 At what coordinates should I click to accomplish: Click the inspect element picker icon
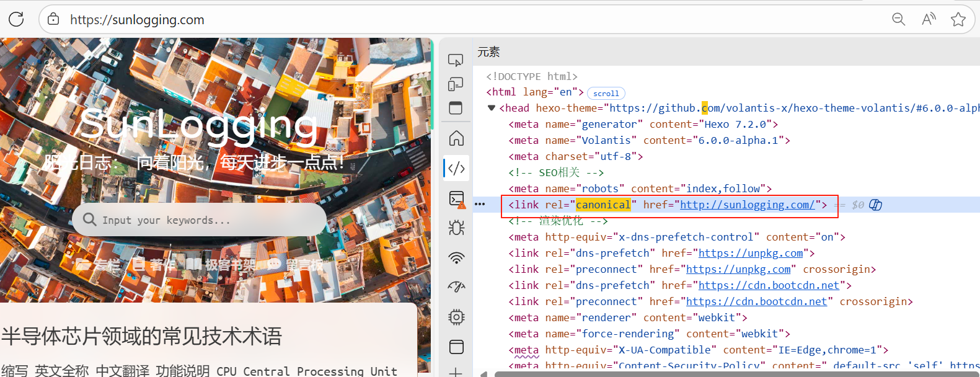click(456, 60)
